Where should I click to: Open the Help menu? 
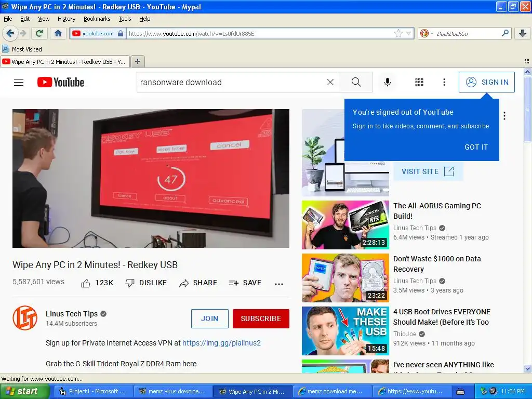coord(145,19)
